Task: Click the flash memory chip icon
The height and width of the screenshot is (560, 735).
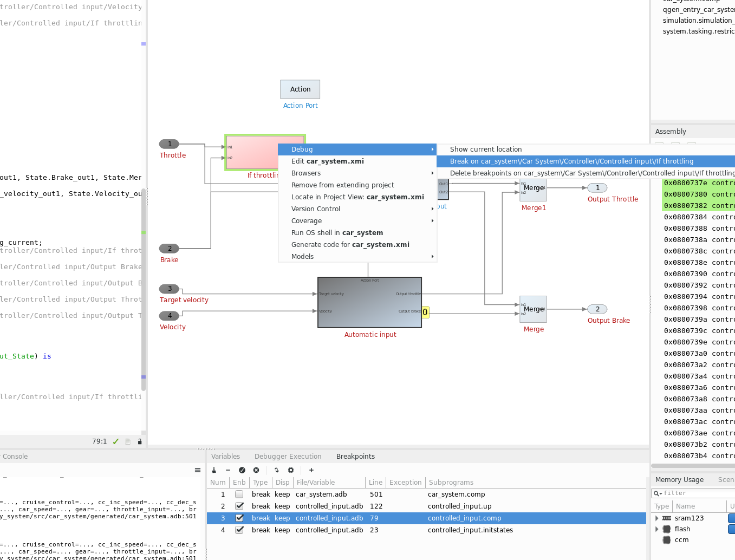Action: pos(667,529)
